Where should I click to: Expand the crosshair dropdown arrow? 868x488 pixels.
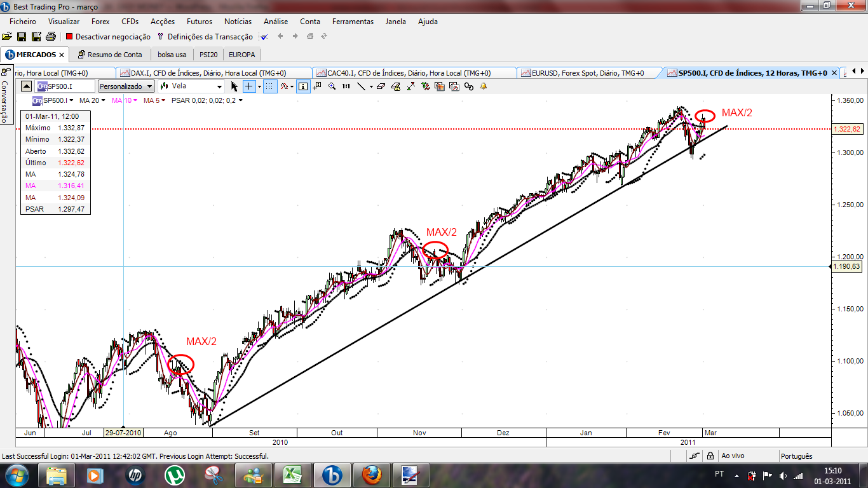pyautogui.click(x=259, y=86)
